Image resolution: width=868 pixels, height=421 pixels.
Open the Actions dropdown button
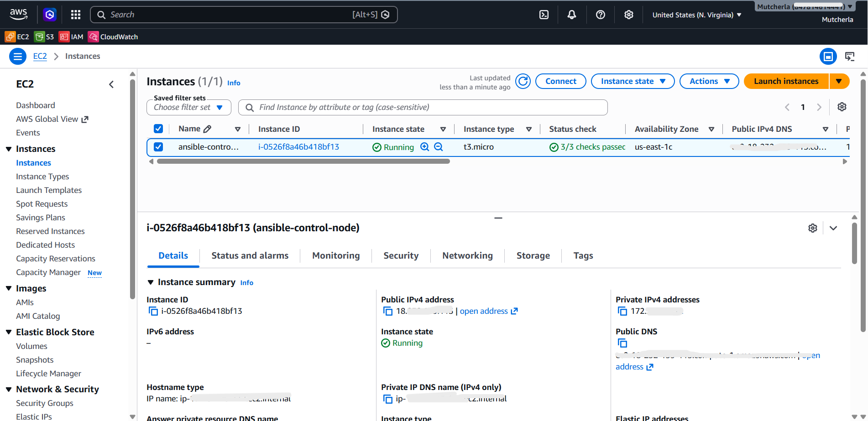(x=709, y=81)
